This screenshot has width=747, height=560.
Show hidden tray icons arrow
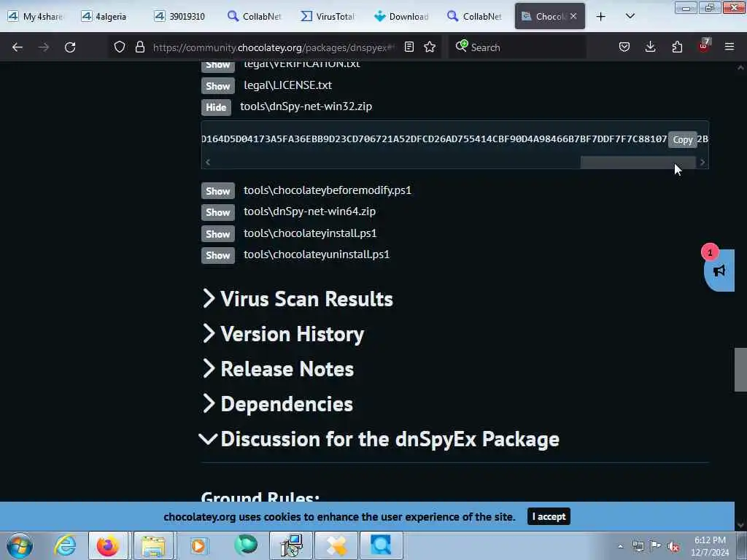click(x=620, y=547)
